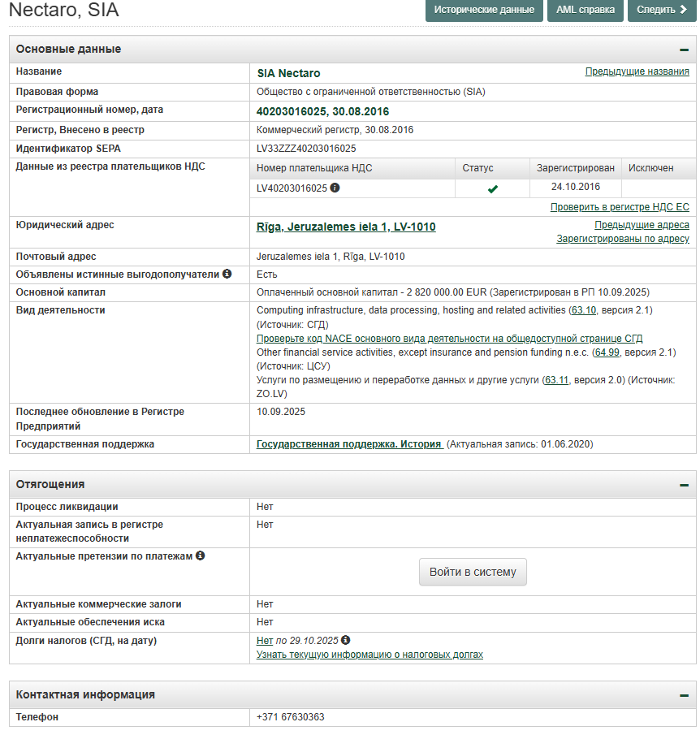Open Предыдущие адреса link
The width and height of the screenshot is (700, 735).
(642, 225)
